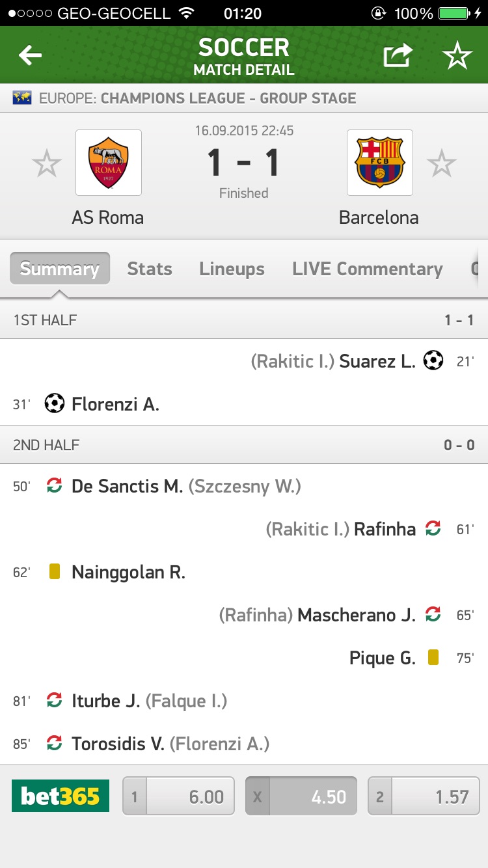
Task: Toggle favorite star for AS Roma
Action: point(47,163)
